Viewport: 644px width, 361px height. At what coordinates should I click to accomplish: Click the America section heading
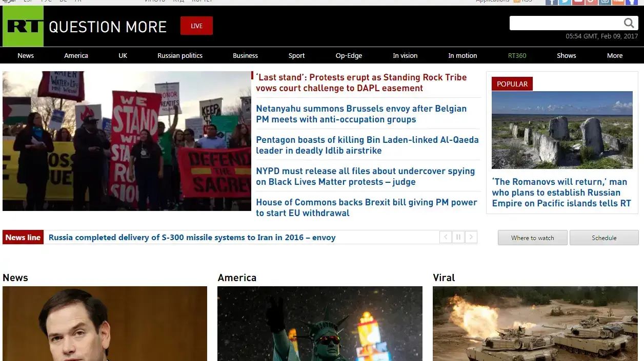[x=237, y=278]
